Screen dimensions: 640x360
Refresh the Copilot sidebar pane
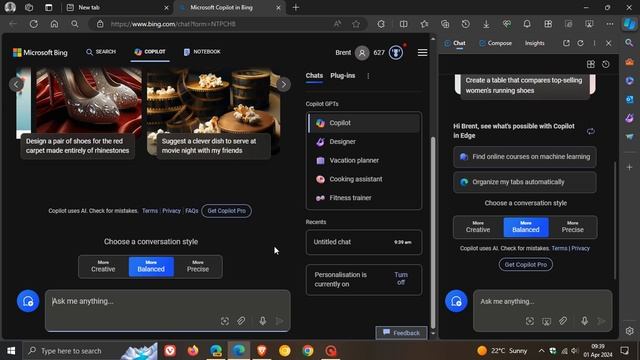pyautogui.click(x=580, y=43)
